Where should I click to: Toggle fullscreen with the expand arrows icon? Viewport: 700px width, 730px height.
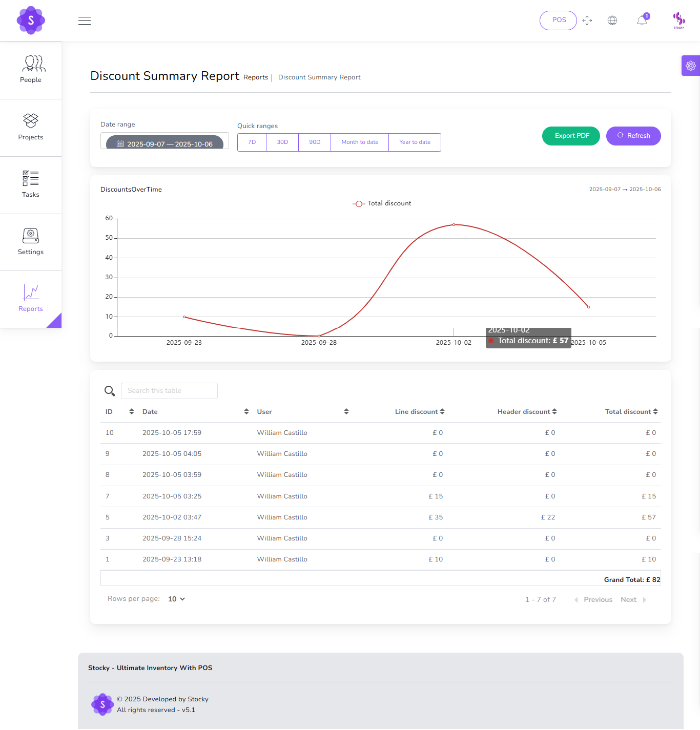[587, 20]
